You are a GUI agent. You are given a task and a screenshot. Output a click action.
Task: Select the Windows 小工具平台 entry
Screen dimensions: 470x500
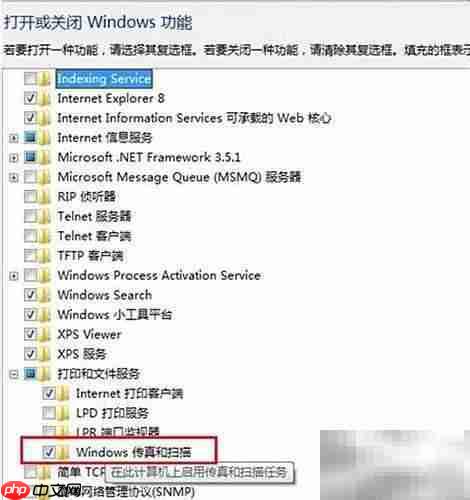(115, 315)
